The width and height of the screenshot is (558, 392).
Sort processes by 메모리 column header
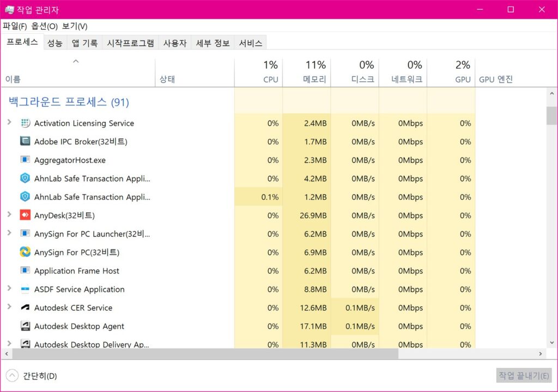[306, 72]
